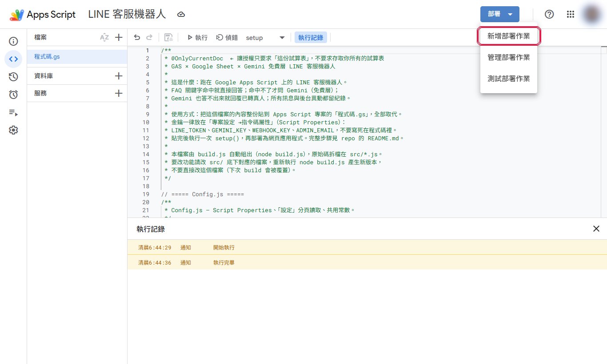This screenshot has height=364, width=607.
Task: Run the script with 執行 button
Action: pyautogui.click(x=197, y=38)
